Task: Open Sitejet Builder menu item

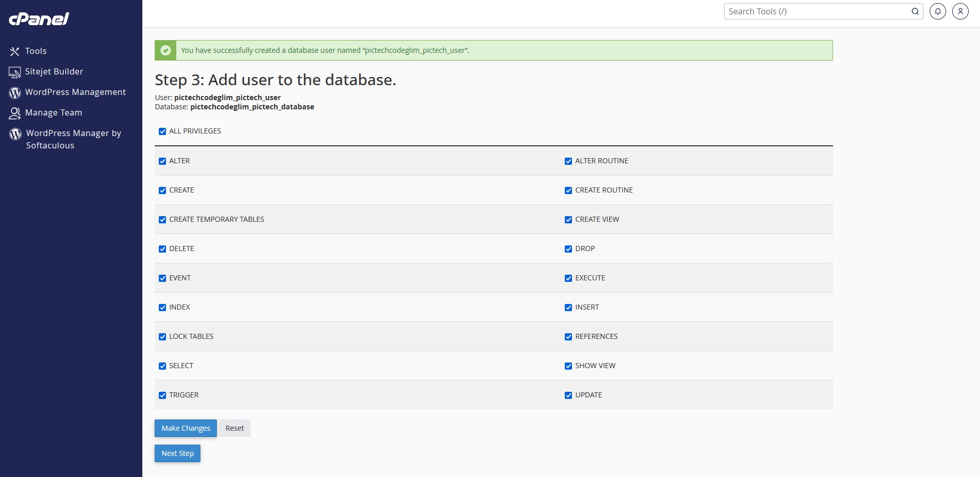Action: 54,71
